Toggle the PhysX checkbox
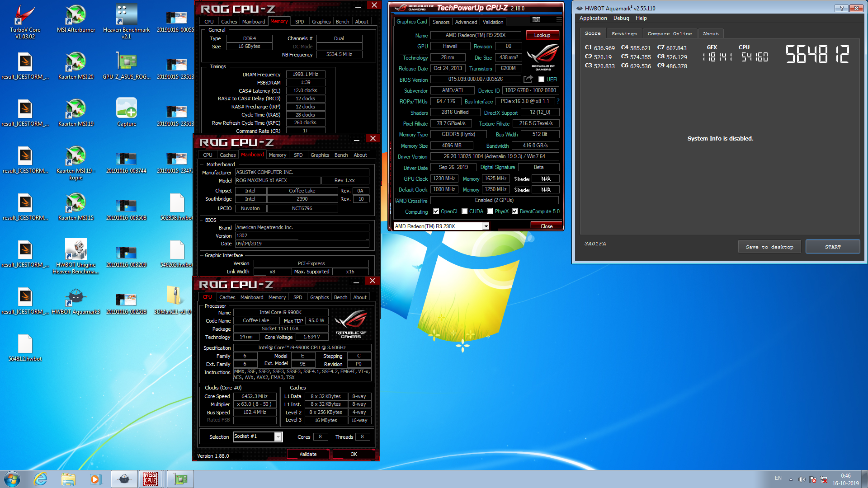Image resolution: width=868 pixels, height=488 pixels. (490, 211)
